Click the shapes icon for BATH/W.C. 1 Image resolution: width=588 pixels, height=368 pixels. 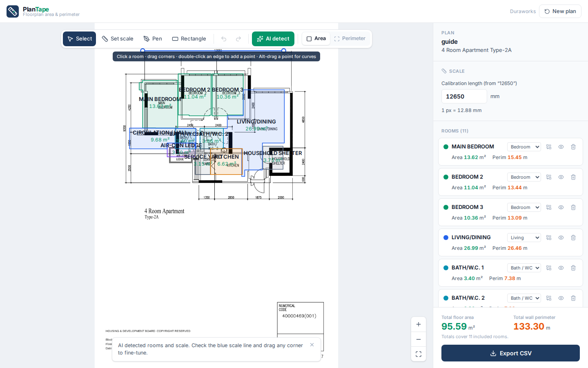(549, 268)
